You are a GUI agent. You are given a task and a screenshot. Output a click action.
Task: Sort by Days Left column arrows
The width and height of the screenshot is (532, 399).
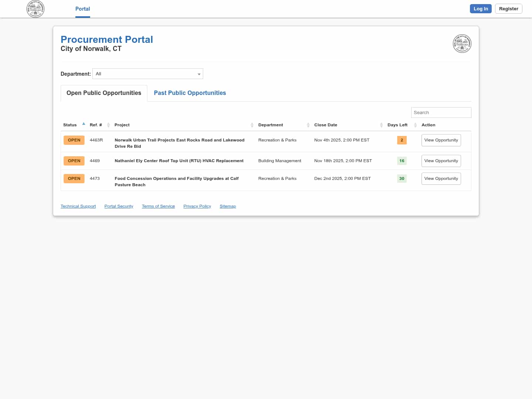click(x=415, y=125)
